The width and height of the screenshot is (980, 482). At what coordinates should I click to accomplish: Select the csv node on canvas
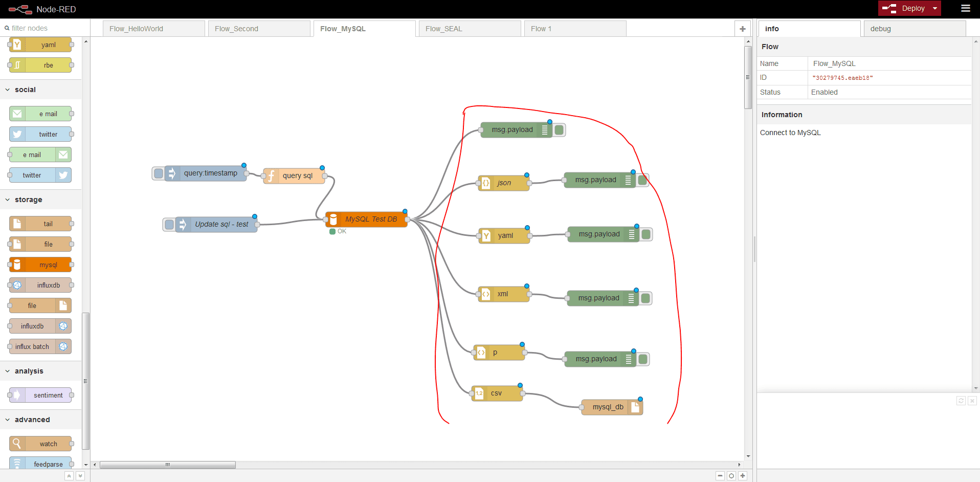point(497,393)
